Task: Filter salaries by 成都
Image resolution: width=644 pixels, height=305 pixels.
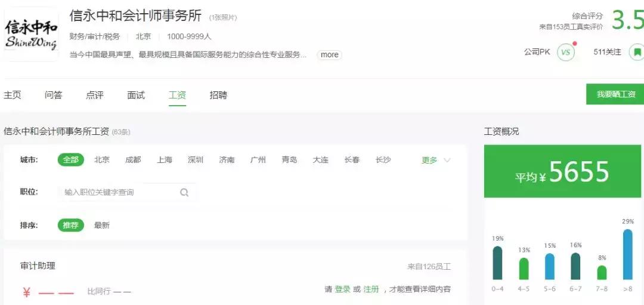Action: pyautogui.click(x=133, y=160)
